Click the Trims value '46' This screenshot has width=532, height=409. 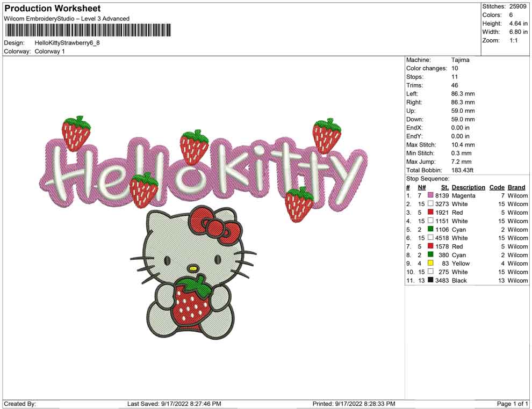tap(454, 85)
